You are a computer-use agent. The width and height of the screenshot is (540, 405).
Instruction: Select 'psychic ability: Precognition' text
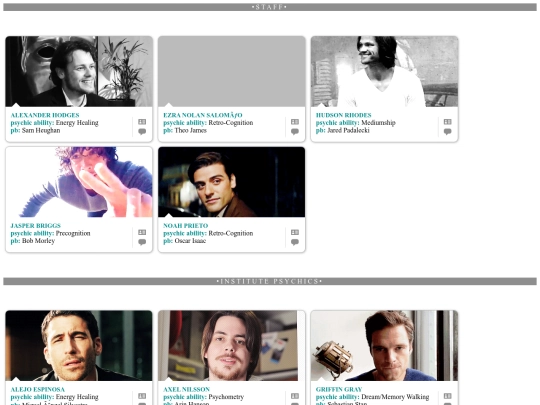coord(51,233)
